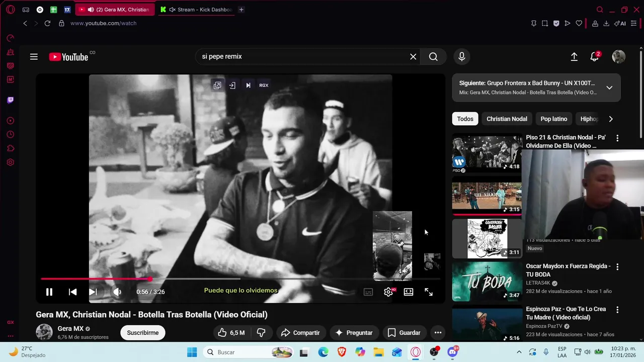Switch to Stream - Kick Dashboard tab

[196, 10]
